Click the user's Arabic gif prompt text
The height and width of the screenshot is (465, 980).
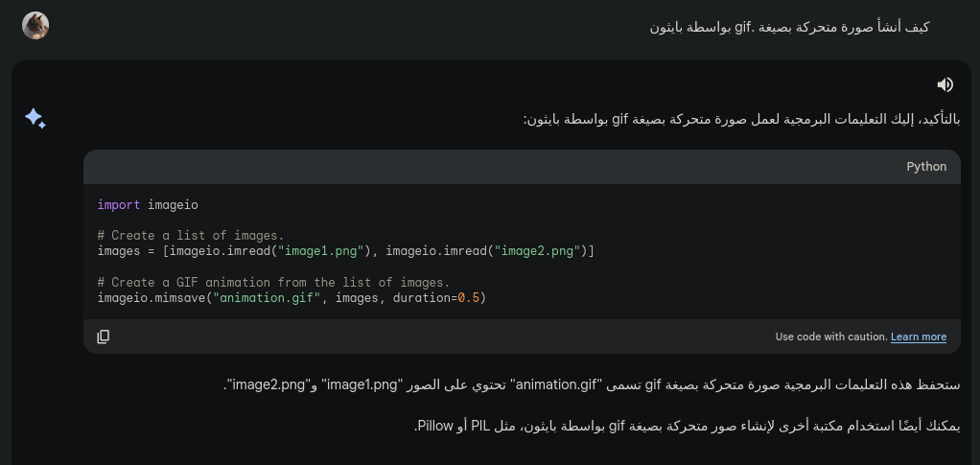(x=788, y=27)
